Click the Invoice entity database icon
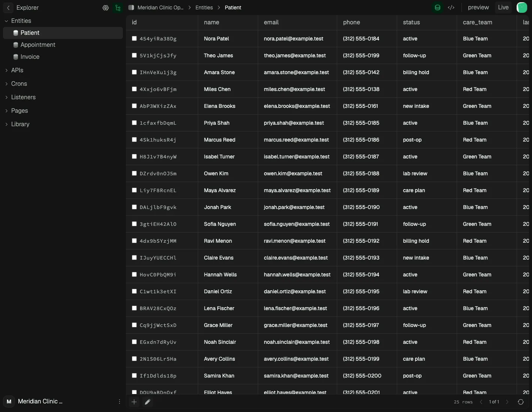 click(16, 57)
